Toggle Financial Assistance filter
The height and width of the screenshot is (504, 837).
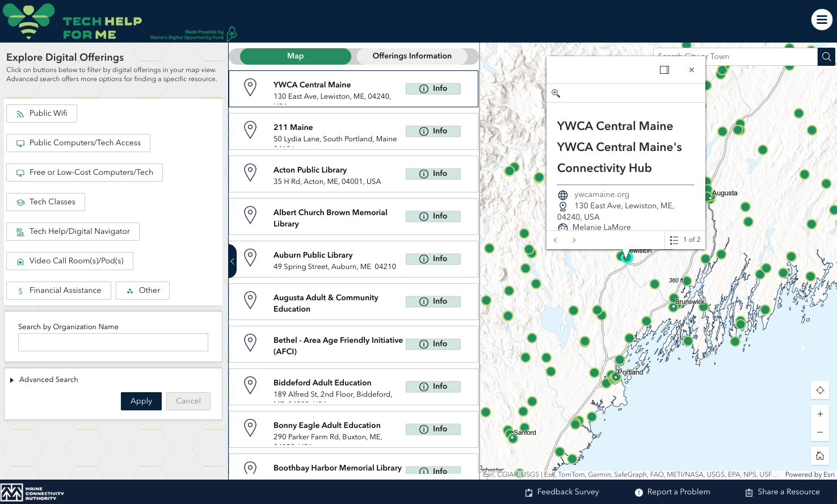58,291
